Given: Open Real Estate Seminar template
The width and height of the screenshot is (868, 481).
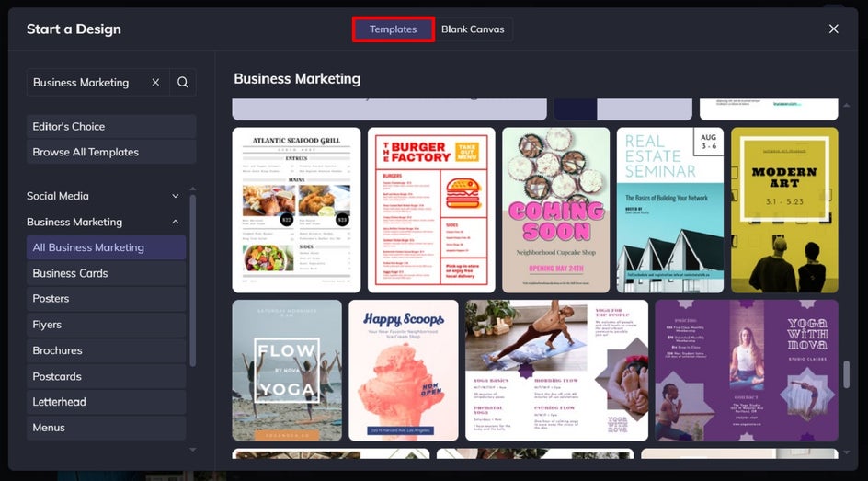Looking at the screenshot, I should 669,210.
